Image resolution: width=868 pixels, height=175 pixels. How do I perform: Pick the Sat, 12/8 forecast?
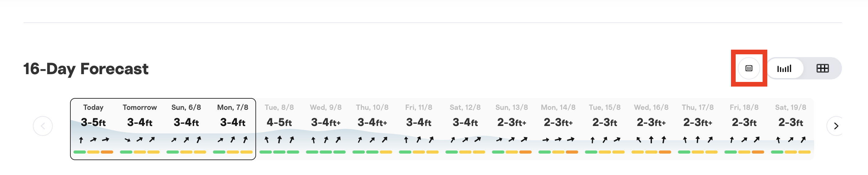click(465, 129)
